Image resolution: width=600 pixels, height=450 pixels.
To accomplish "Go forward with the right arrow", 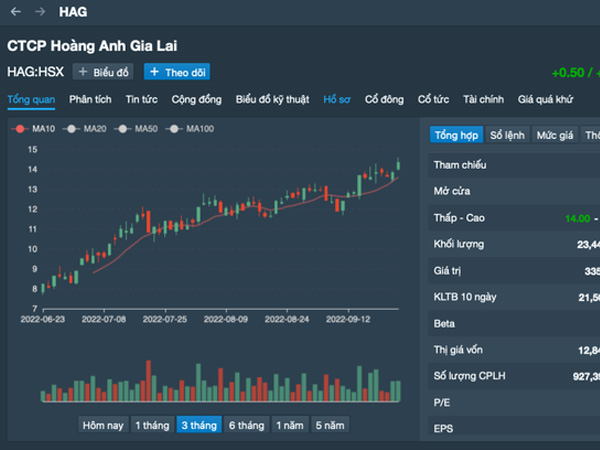I will 40,12.
